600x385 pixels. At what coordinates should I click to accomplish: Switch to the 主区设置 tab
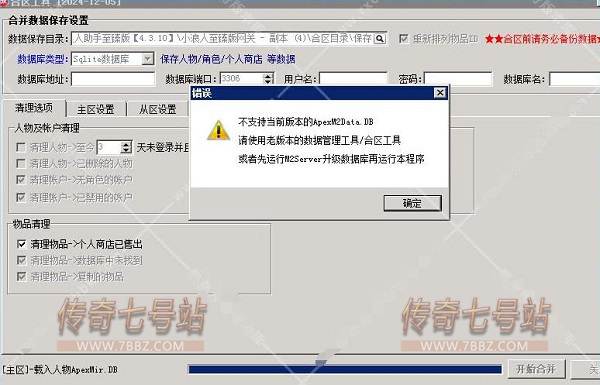(96, 109)
